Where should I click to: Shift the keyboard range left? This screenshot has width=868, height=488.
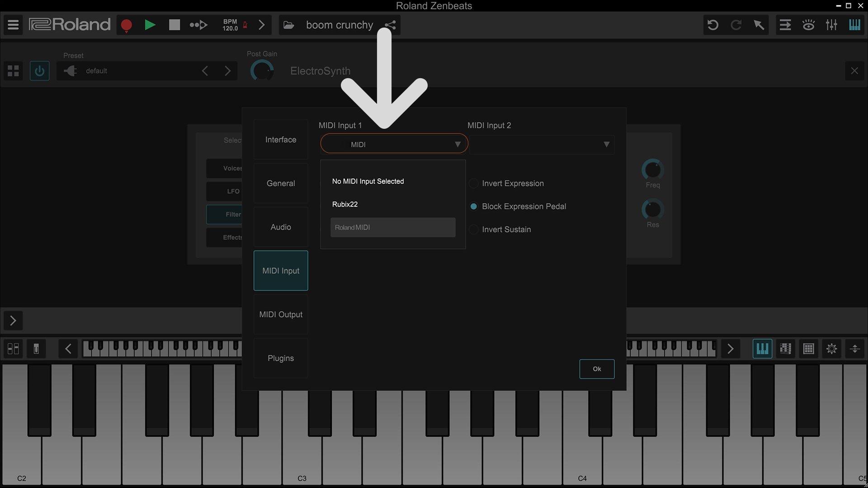pos(68,349)
